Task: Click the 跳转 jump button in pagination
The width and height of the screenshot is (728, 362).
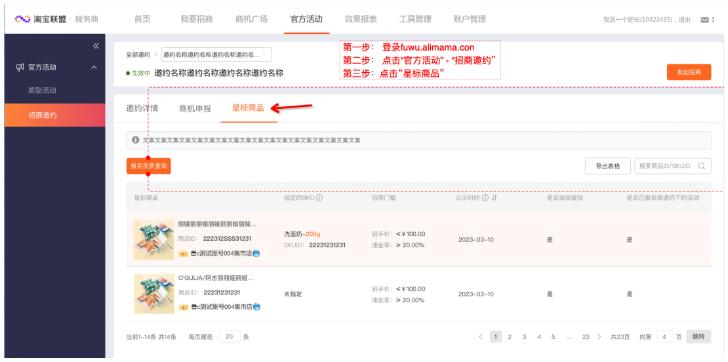Action: point(698,336)
